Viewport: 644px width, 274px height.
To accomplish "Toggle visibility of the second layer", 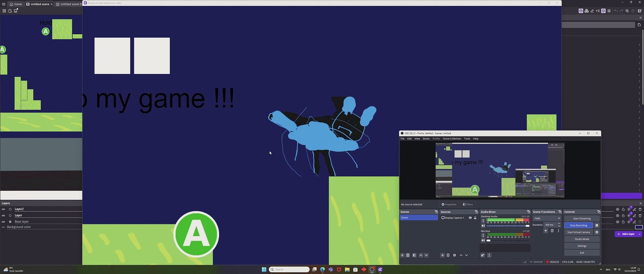I will (x=617, y=216).
